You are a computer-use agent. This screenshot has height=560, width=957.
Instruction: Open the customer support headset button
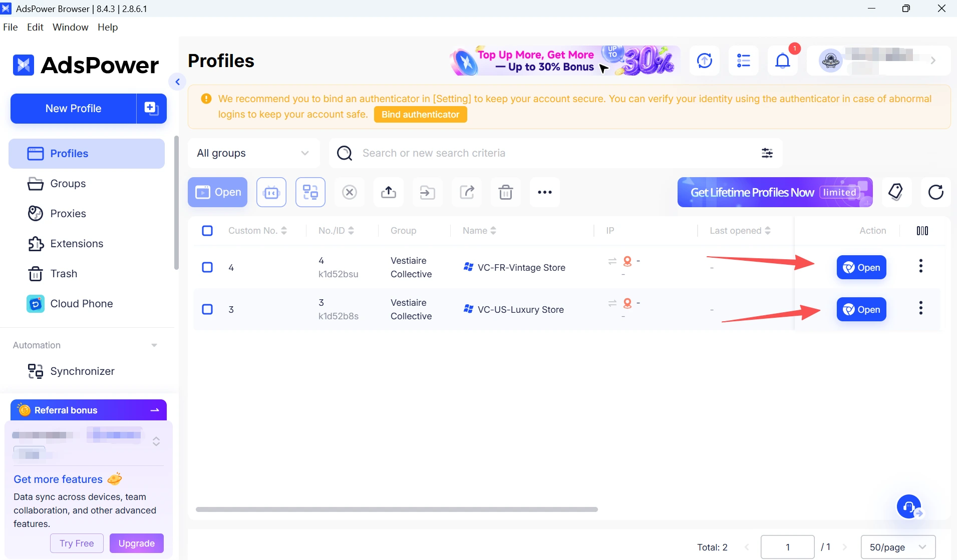coord(909,507)
